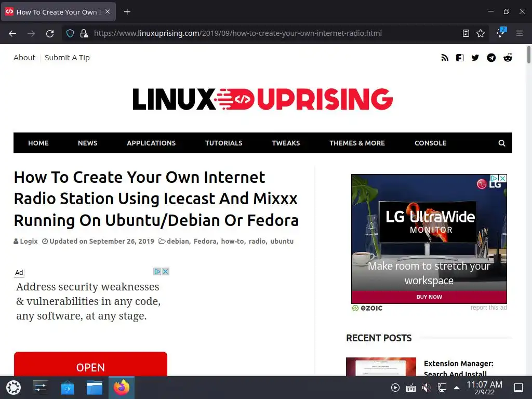Close the 'How To Create Your Own' tab
The image size is (532, 399).
pos(108,12)
